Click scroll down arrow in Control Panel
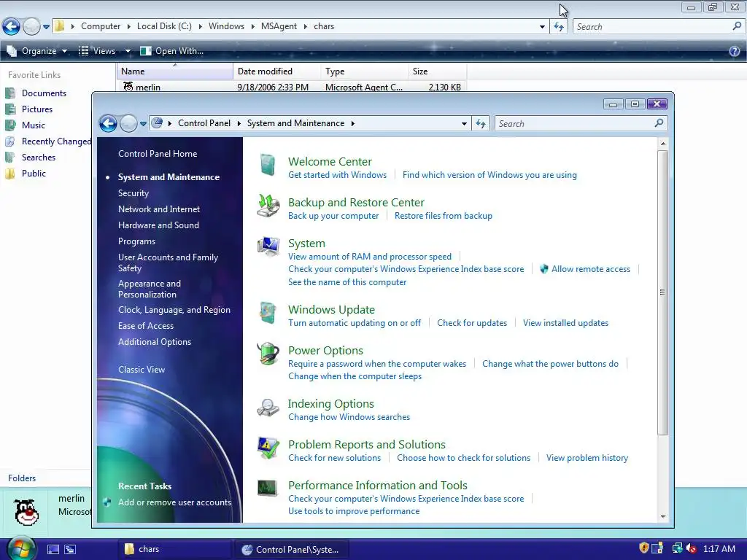Screen dimensions: 747x560 click(662, 517)
